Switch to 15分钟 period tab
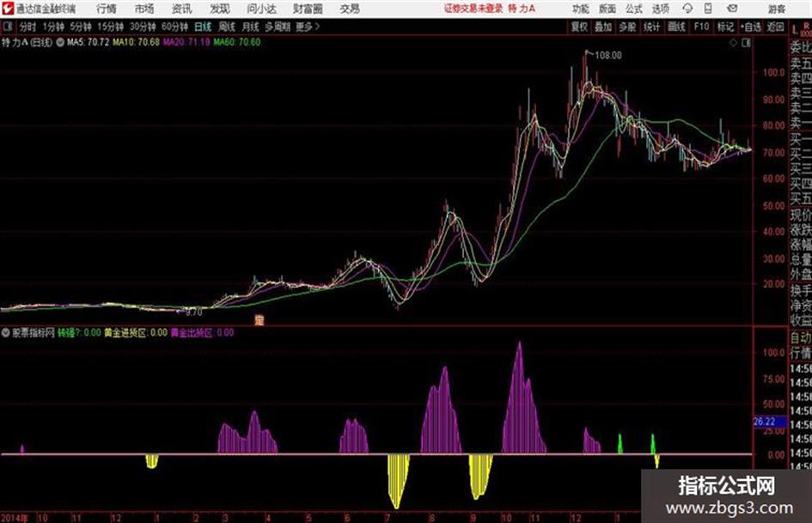The width and height of the screenshot is (812, 523). tap(111, 27)
